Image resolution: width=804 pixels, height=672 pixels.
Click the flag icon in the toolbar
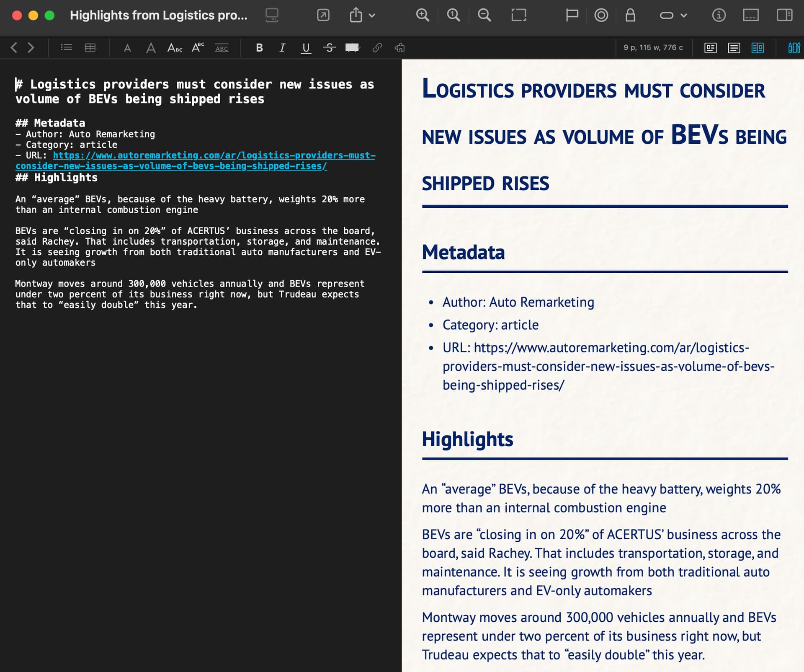[572, 16]
